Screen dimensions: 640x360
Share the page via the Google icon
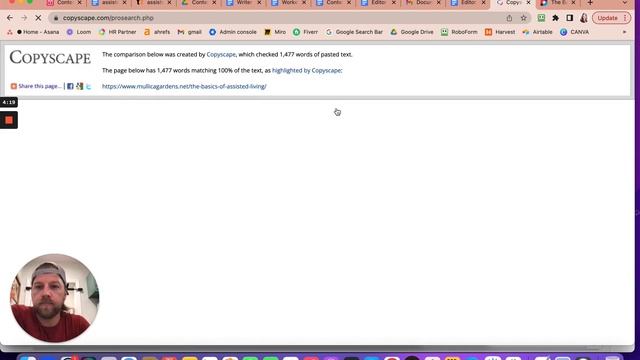tap(80, 86)
